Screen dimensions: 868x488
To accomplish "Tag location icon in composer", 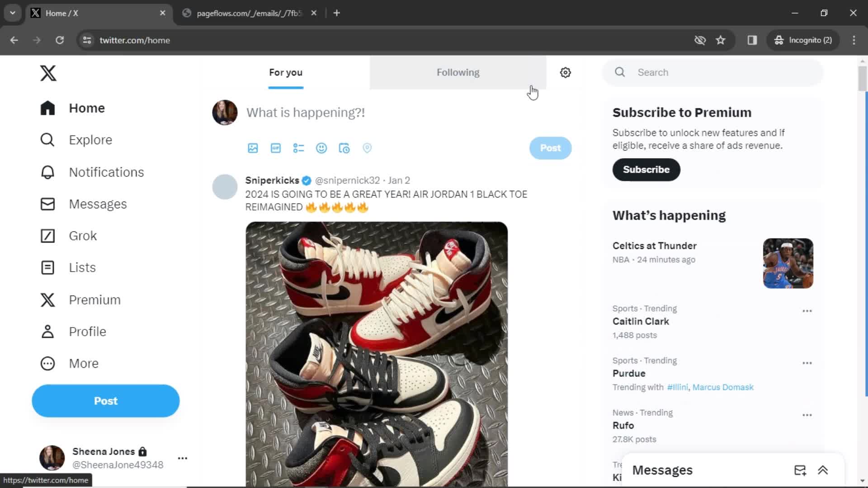I will click(367, 148).
